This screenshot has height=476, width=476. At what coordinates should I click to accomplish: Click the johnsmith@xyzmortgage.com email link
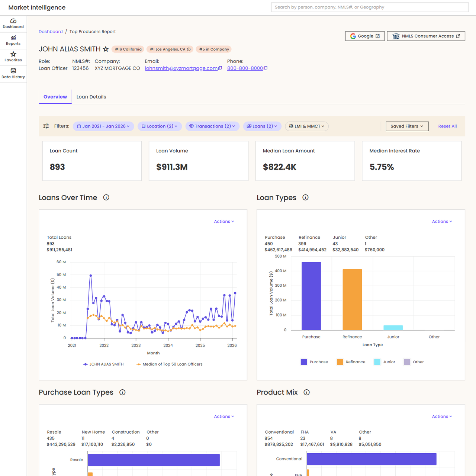pyautogui.click(x=181, y=68)
